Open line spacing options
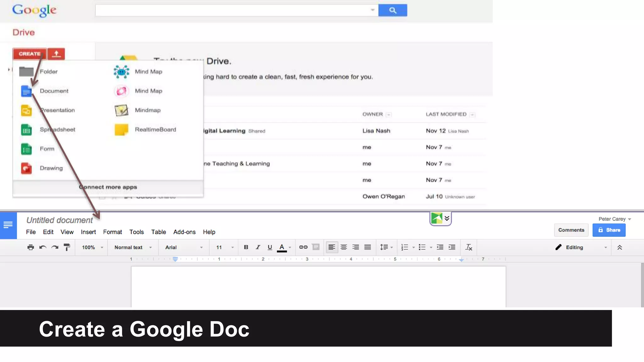The height and width of the screenshot is (362, 644). pyautogui.click(x=386, y=247)
